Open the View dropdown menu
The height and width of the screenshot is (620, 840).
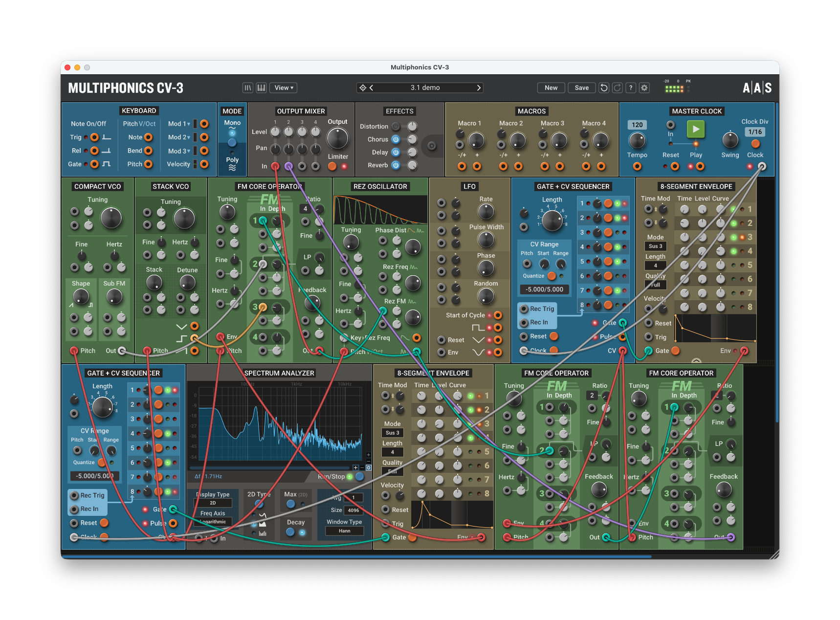tap(284, 88)
